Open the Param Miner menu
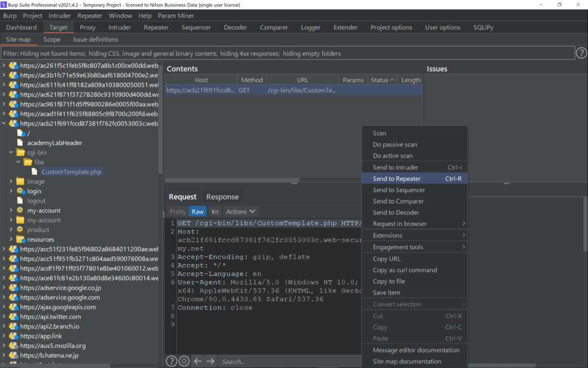588x368 pixels. click(x=176, y=16)
